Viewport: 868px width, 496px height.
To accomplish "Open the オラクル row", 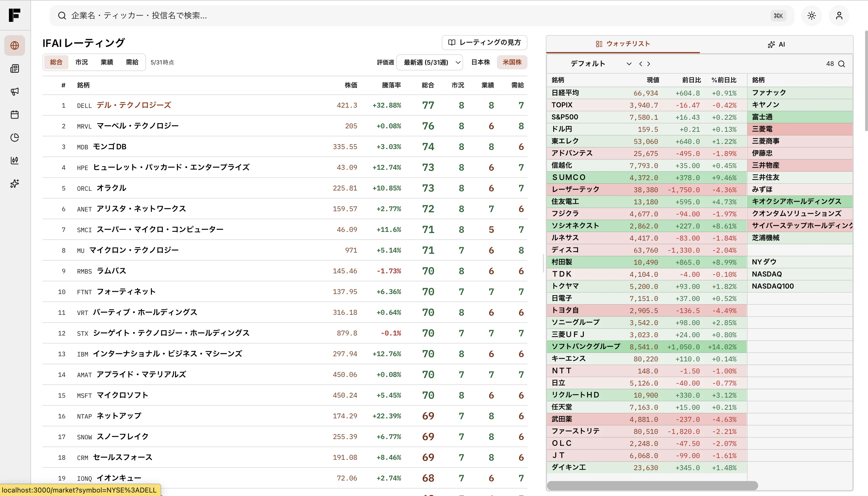I will point(285,188).
